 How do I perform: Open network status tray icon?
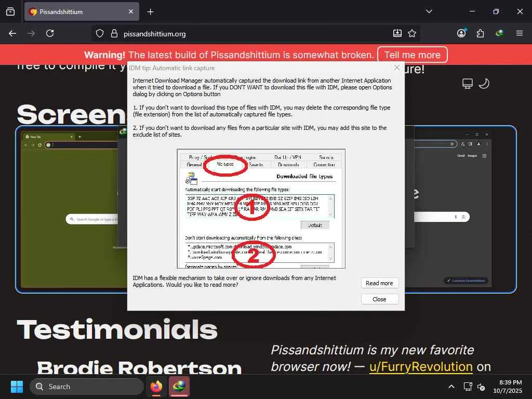tap(468, 387)
